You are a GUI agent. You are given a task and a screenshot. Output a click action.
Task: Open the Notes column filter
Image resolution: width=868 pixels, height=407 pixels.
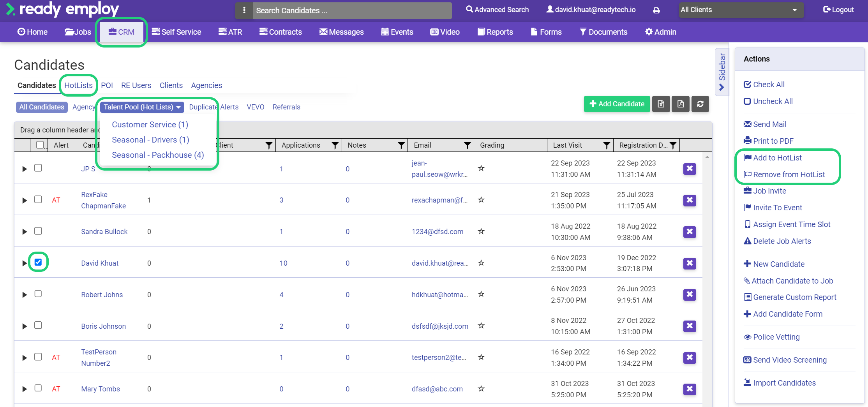pyautogui.click(x=401, y=145)
